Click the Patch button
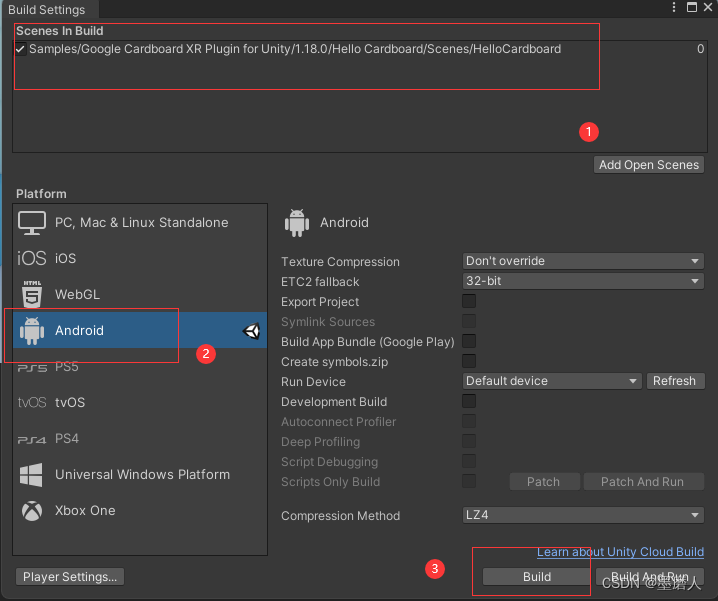The image size is (718, 601). pos(544,482)
